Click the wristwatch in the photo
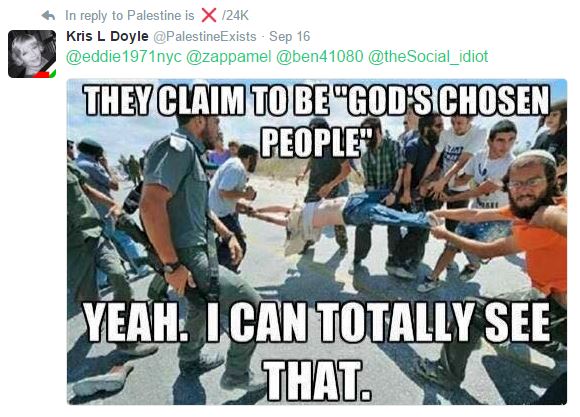Image resolution: width=580 pixels, height=417 pixels. (171, 267)
